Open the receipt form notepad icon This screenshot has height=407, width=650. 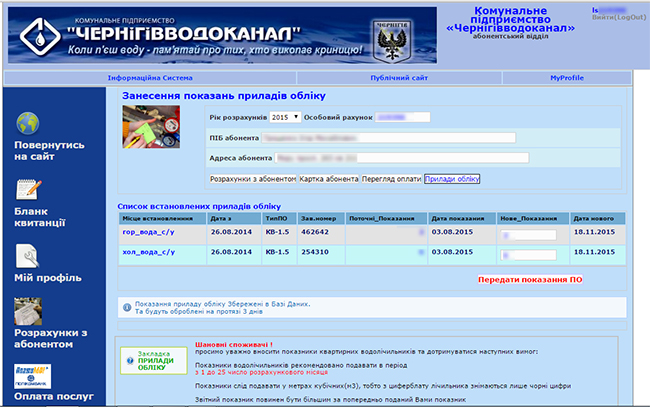(x=27, y=190)
